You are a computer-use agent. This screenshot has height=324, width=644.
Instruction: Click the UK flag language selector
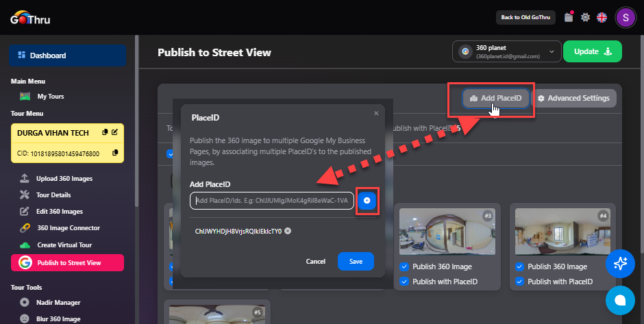[x=602, y=18]
